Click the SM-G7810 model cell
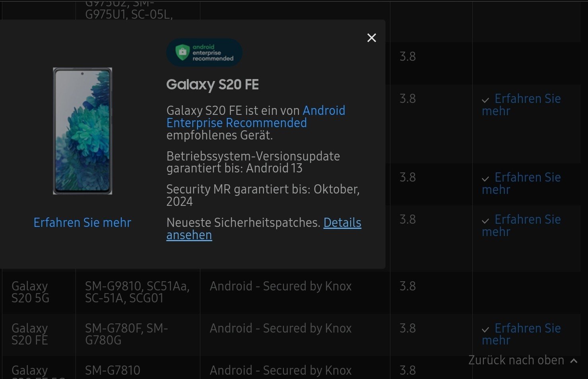 pos(113,370)
